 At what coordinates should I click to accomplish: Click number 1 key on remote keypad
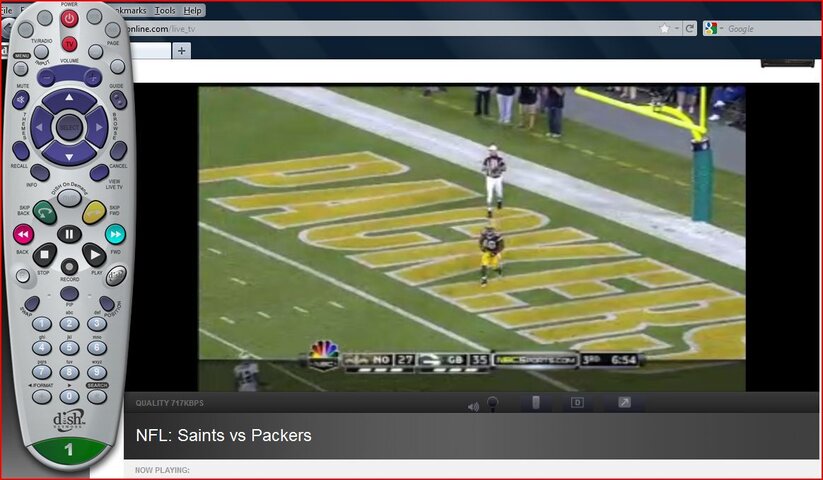42,324
